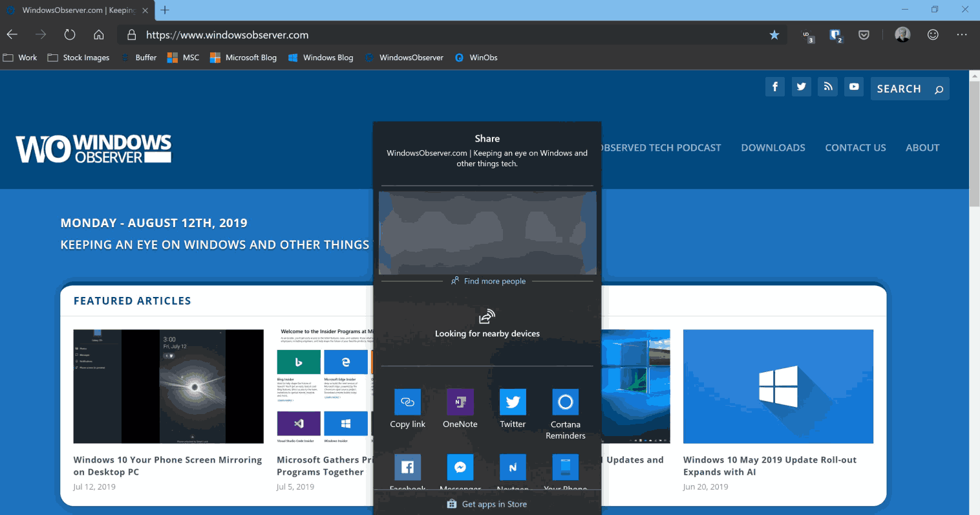The height and width of the screenshot is (515, 980).
Task: Open the browser settings ellipsis menu
Action: pos(962,35)
